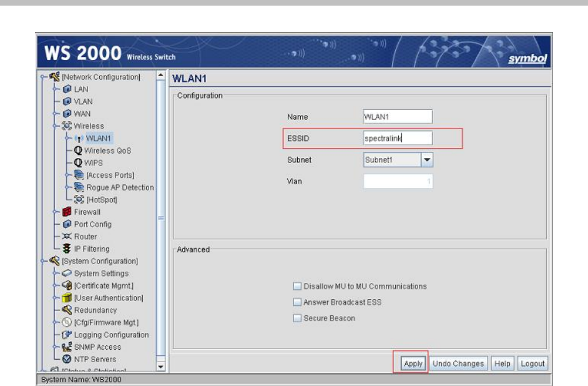Click the Rogue AP Detection icon
This screenshot has height=386, width=588.
[79, 187]
